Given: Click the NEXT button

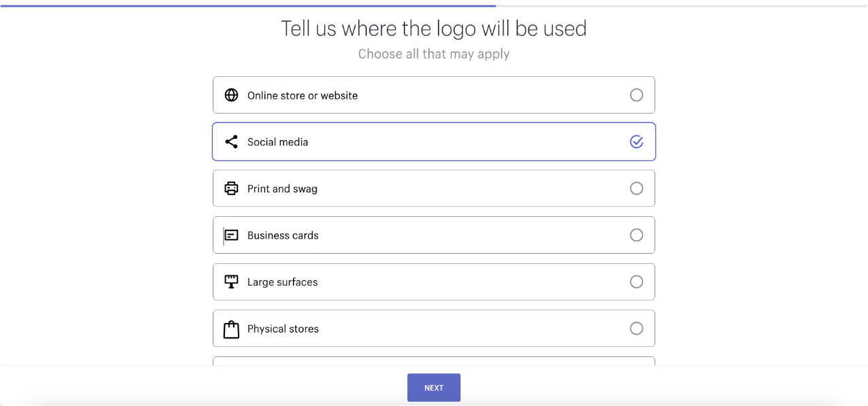Looking at the screenshot, I should pyautogui.click(x=434, y=388).
